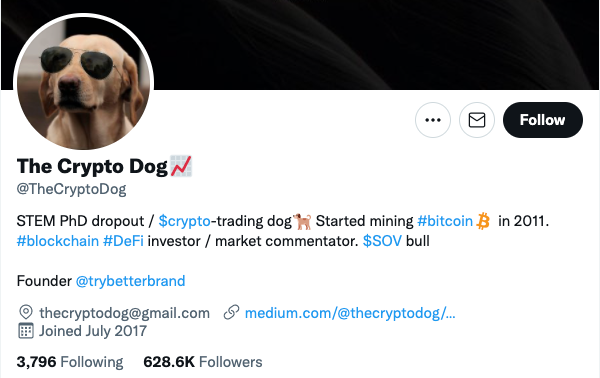Follow The Crypto Dog account

click(543, 120)
